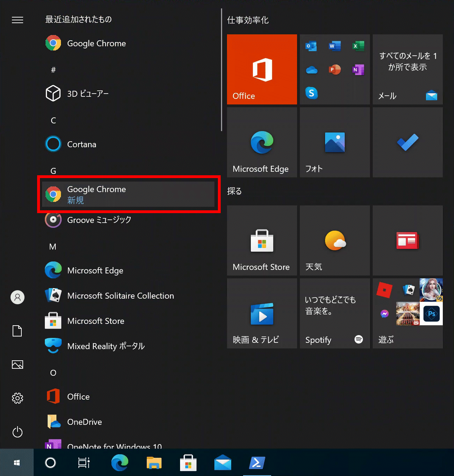454x476 pixels.
Task: Click the letter O group header
Action: 53,373
